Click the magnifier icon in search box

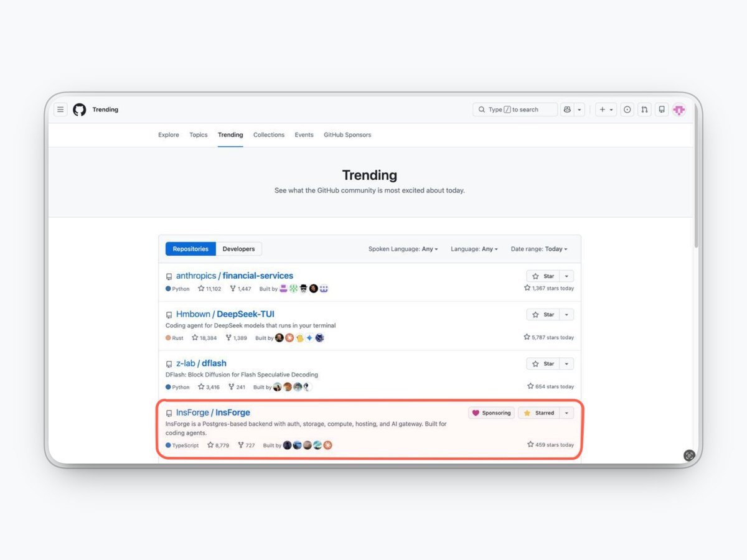tap(482, 110)
